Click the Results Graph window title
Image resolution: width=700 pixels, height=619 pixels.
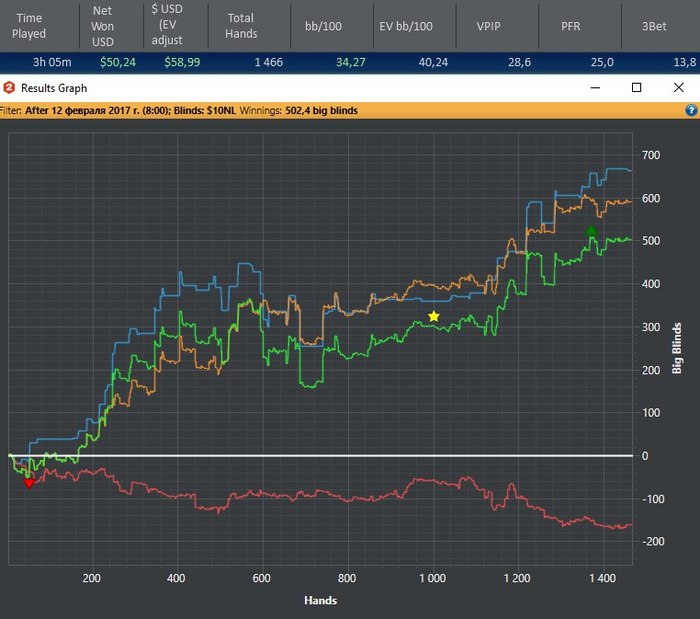[54, 88]
